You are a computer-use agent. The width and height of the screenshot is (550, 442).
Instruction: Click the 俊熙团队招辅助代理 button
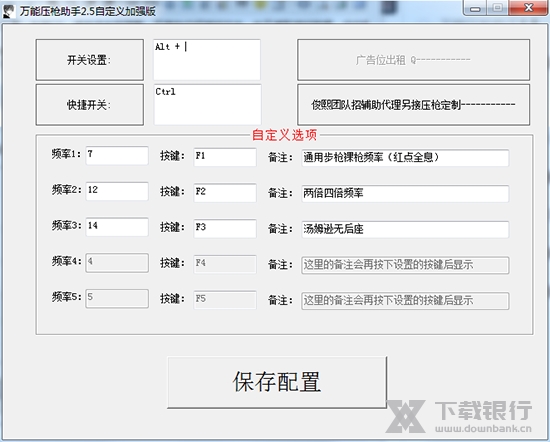[414, 105]
